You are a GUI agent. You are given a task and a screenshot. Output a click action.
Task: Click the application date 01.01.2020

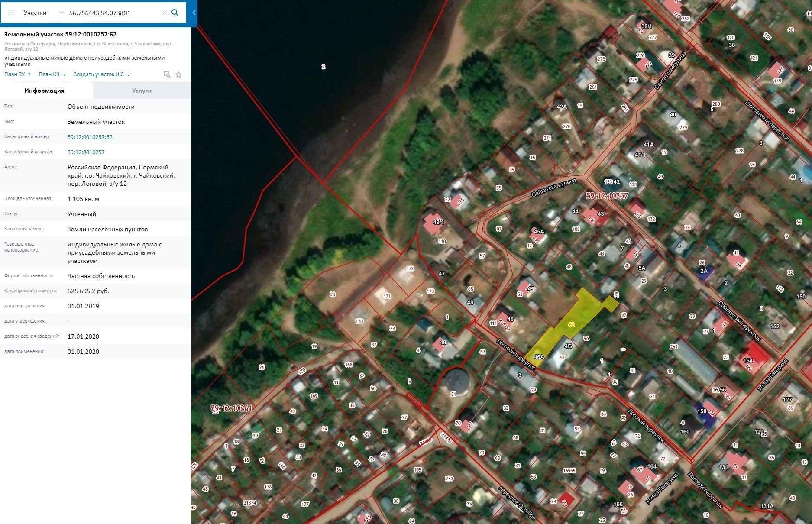[x=83, y=352]
